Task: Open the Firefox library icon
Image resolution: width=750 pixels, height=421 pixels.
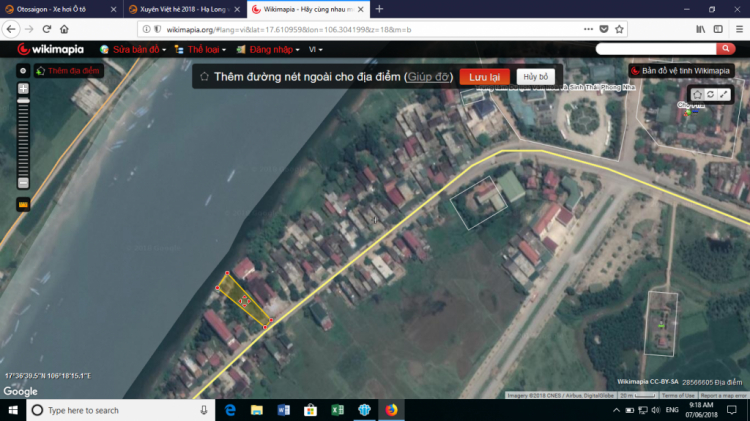Action: click(701, 29)
